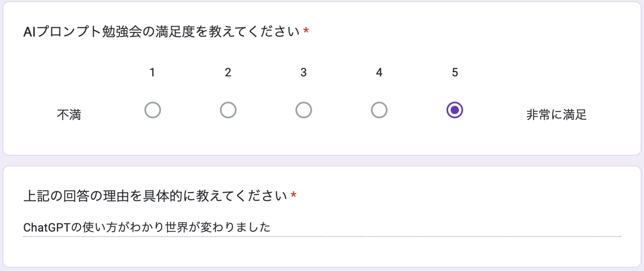Image resolution: width=644 pixels, height=271 pixels.
Task: Click the number 2 column header
Action: [228, 72]
